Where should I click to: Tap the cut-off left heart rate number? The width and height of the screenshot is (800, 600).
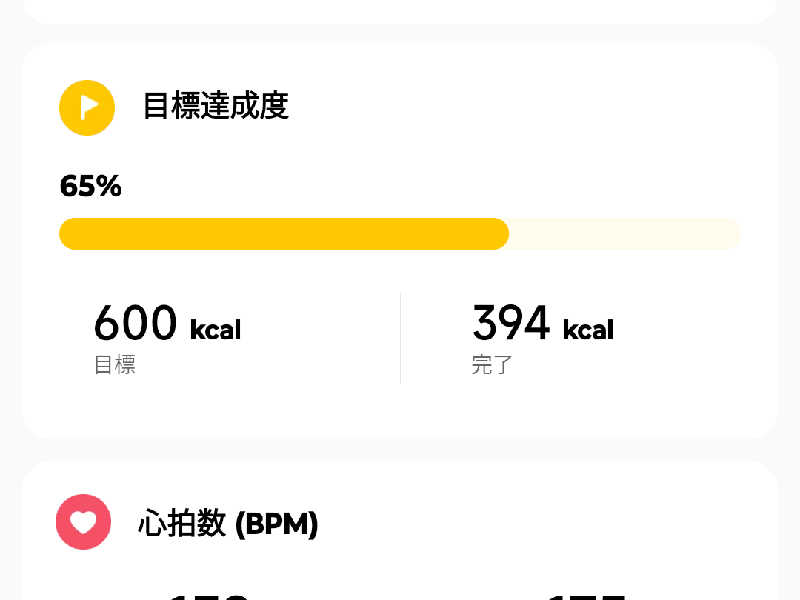(x=208, y=596)
